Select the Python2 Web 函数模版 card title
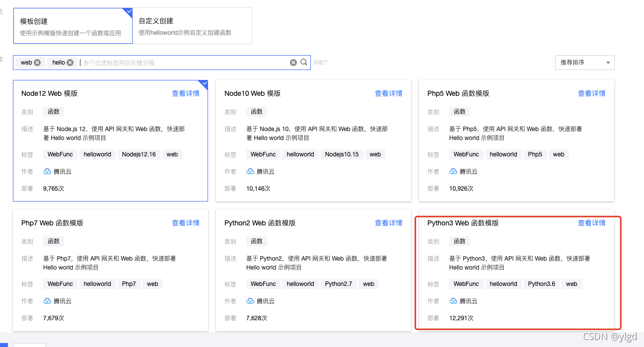 [260, 223]
